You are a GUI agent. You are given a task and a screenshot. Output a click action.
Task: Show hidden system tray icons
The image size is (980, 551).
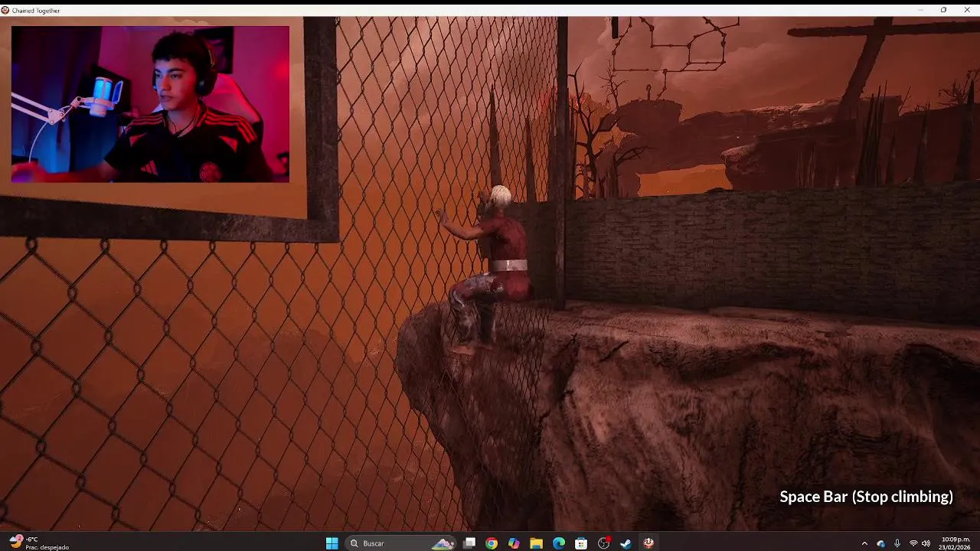(x=864, y=543)
